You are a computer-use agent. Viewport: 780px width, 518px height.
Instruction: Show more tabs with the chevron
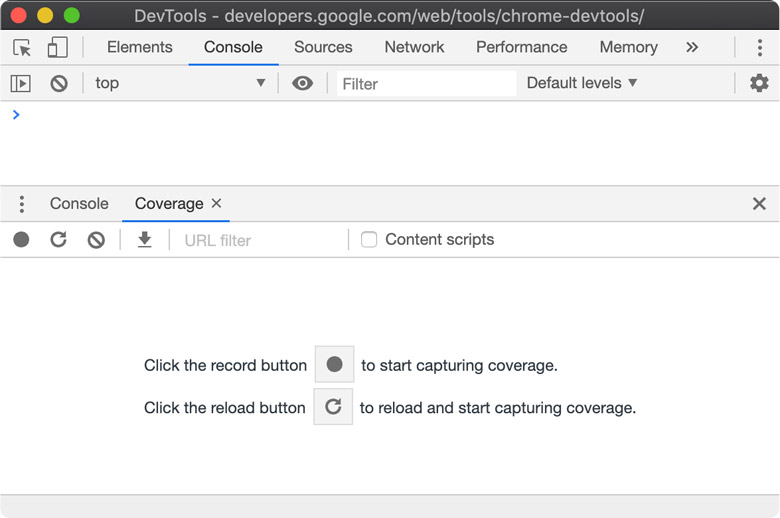(x=692, y=47)
